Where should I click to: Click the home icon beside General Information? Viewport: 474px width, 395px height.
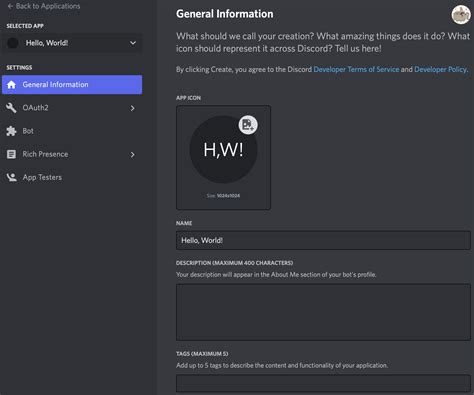pyautogui.click(x=11, y=85)
